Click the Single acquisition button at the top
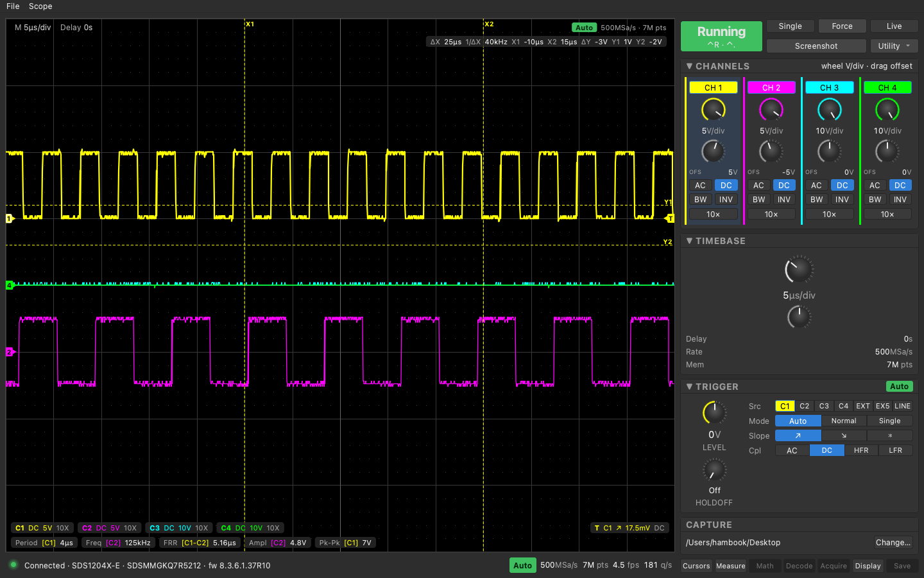Image resolution: width=924 pixels, height=578 pixels. tap(791, 26)
